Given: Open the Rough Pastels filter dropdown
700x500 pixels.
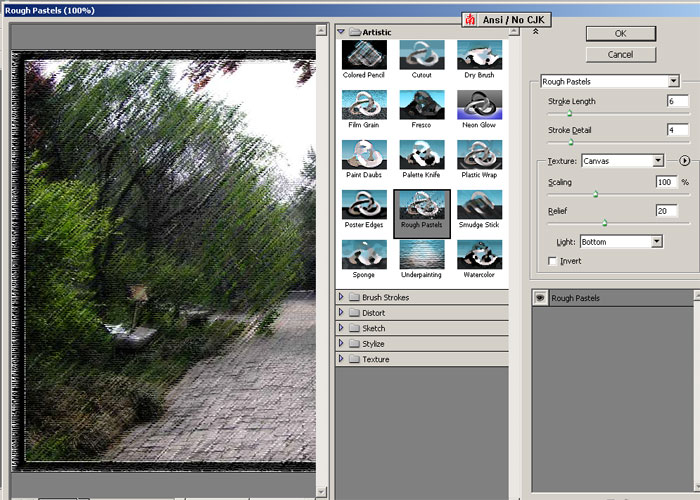Looking at the screenshot, I should coord(610,81).
